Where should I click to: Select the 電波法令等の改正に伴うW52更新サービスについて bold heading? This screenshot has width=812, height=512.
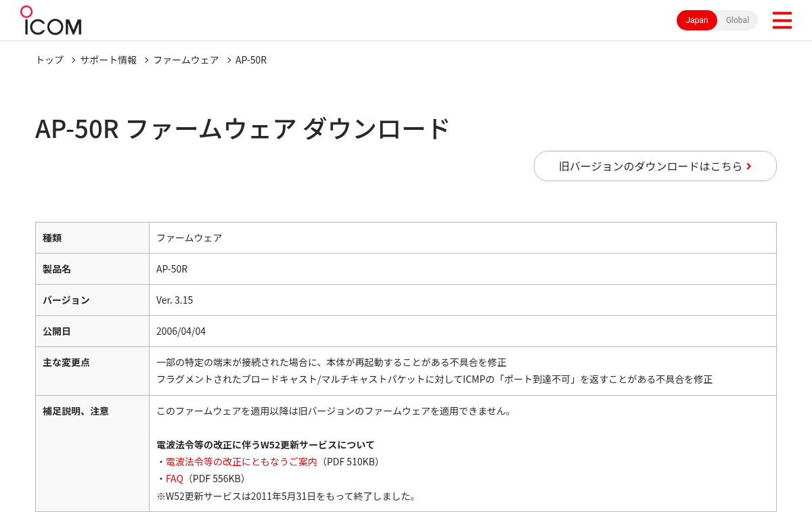click(x=265, y=444)
